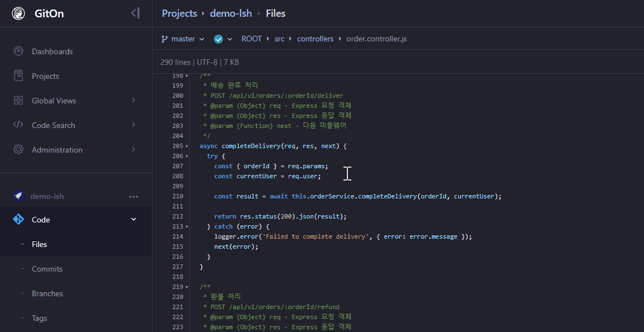Collapse the sidebar with the arrow icon
Viewport: 644px width, 332px height.
tap(135, 13)
